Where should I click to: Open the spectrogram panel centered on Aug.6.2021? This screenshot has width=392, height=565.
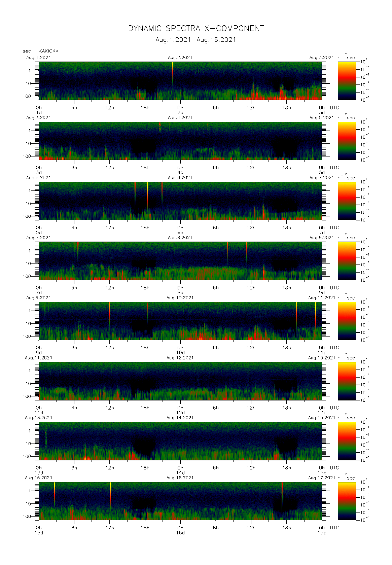click(180, 201)
